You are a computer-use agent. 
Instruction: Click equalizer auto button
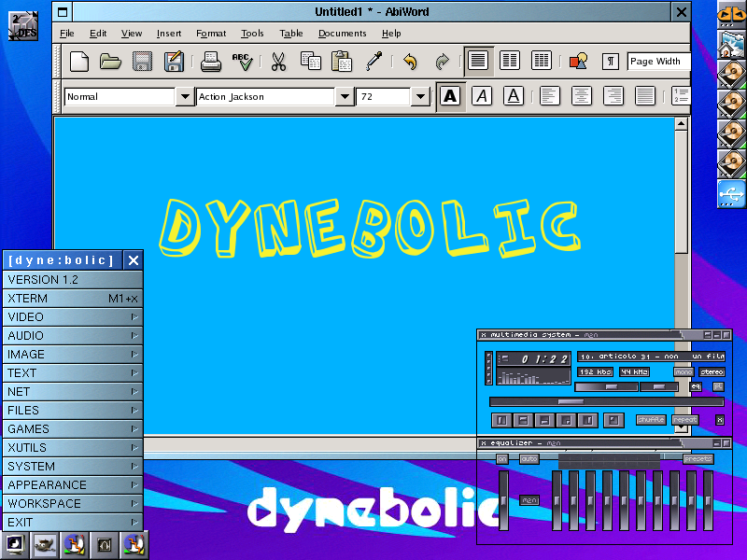(x=529, y=459)
